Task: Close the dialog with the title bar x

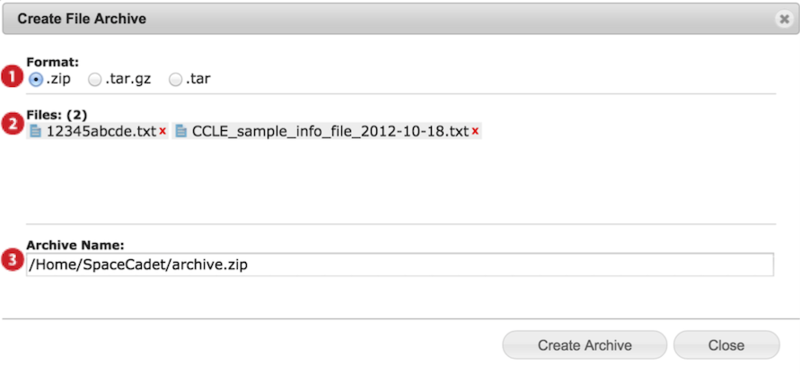Action: (x=784, y=19)
